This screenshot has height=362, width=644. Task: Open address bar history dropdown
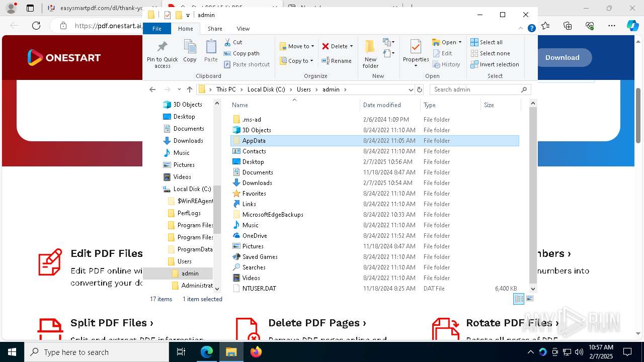click(x=411, y=89)
